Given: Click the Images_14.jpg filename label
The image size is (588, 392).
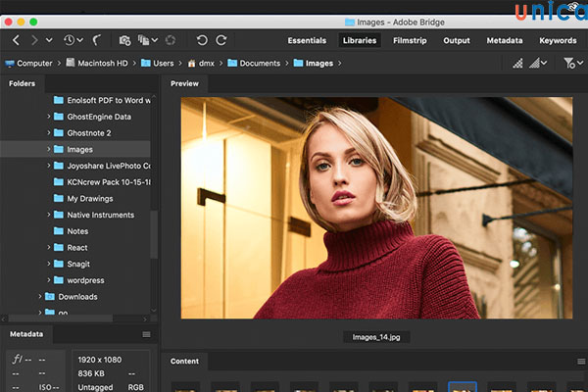Looking at the screenshot, I should 376,337.
